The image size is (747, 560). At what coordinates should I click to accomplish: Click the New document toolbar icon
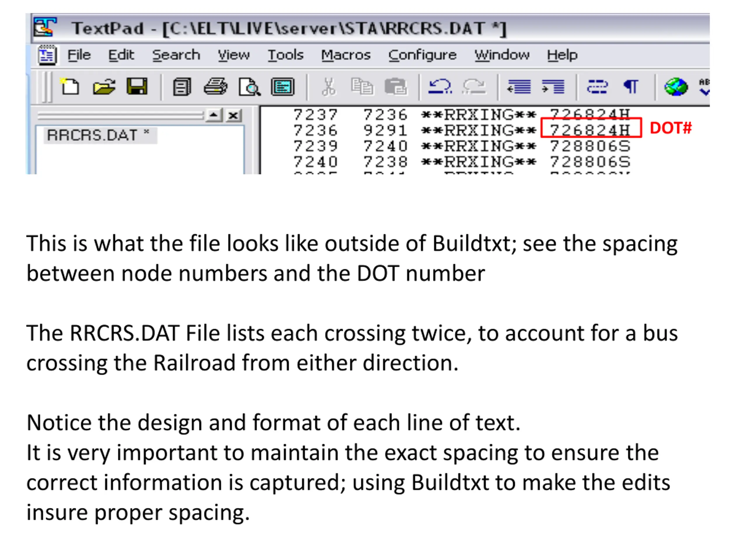pyautogui.click(x=70, y=87)
